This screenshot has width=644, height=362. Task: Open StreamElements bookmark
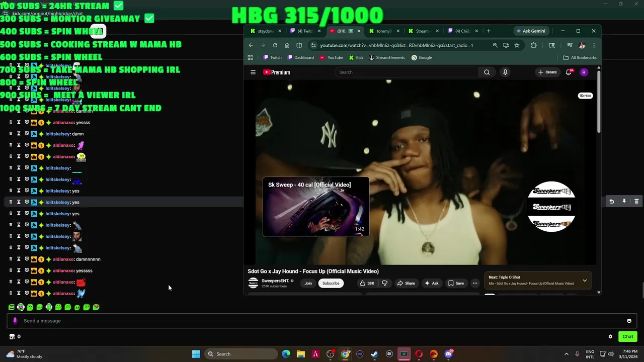(x=387, y=58)
